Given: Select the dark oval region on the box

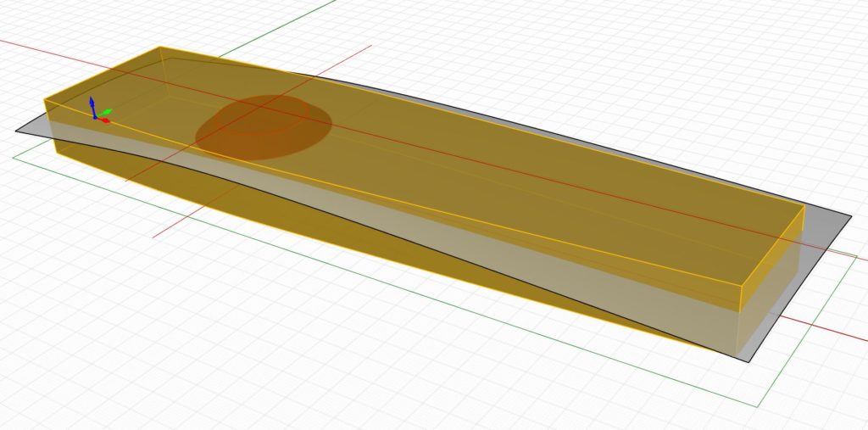Looking at the screenshot, I should pyautogui.click(x=263, y=127).
